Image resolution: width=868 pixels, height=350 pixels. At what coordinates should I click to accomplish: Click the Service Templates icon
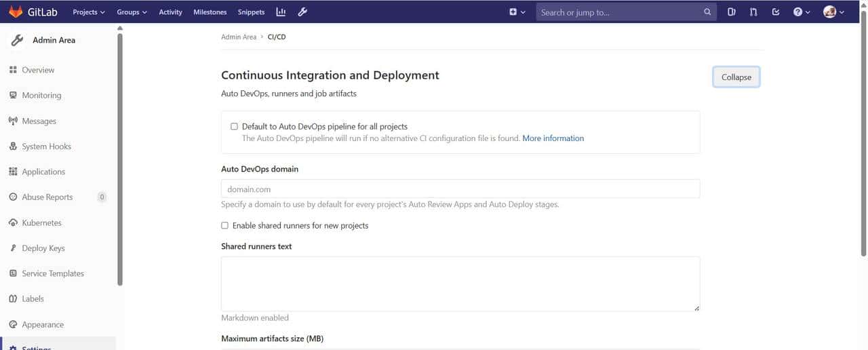pos(13,273)
